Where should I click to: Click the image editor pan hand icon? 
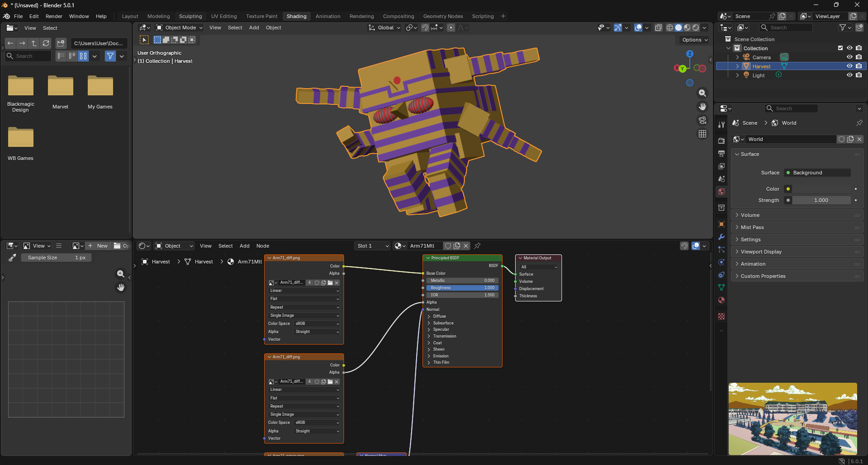(x=121, y=287)
